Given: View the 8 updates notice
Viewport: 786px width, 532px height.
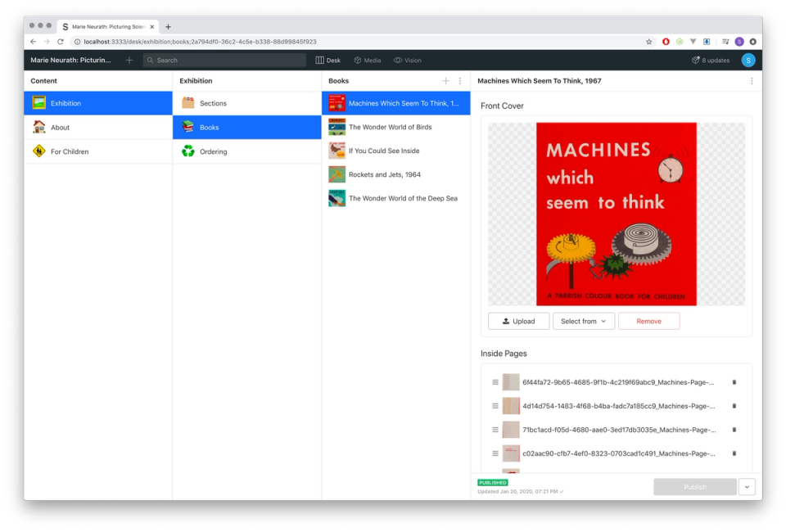Looking at the screenshot, I should point(711,60).
